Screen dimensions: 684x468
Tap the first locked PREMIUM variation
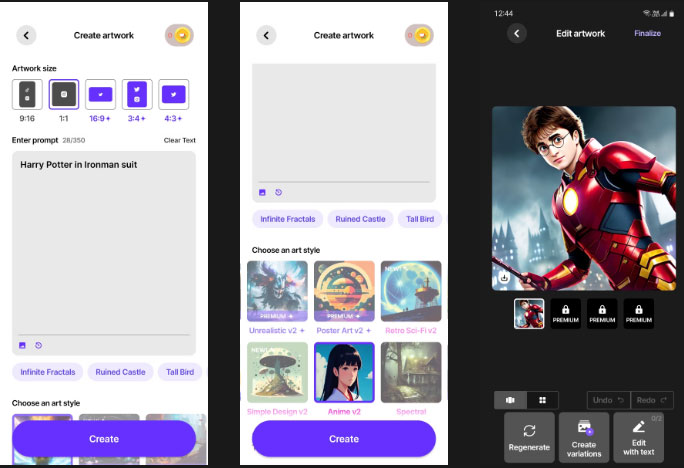[x=566, y=314]
